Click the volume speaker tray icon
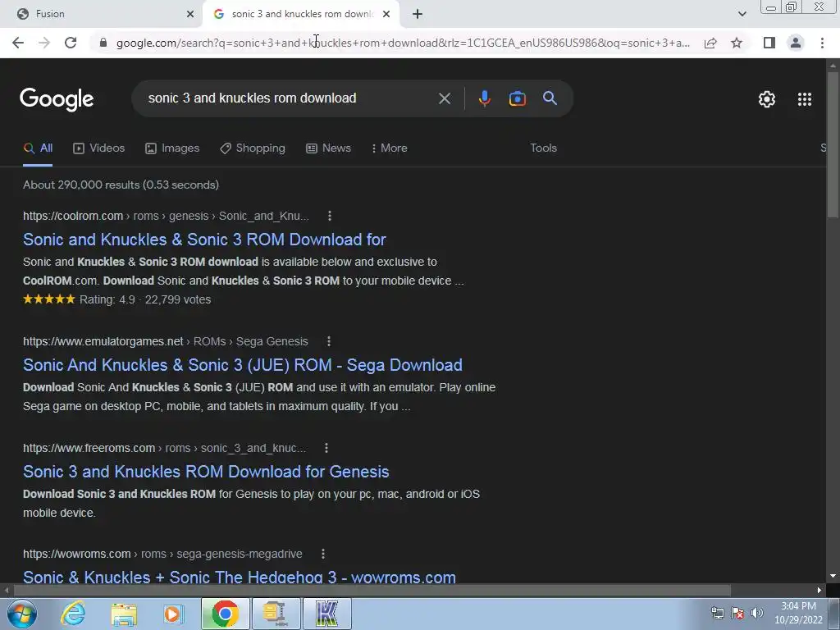Viewport: 840px width, 630px height. (757, 613)
